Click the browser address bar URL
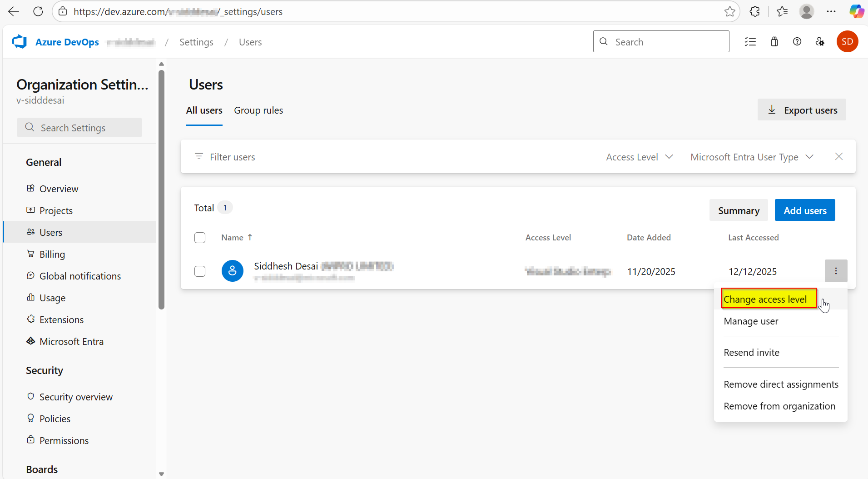This screenshot has width=868, height=479. pyautogui.click(x=178, y=11)
